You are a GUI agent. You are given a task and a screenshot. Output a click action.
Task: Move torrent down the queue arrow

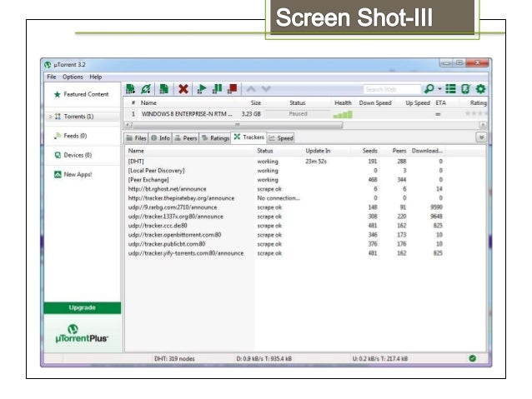coord(266,89)
